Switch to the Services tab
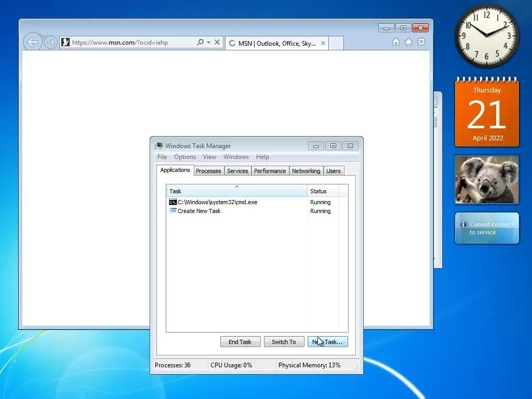532x399 pixels. (237, 171)
